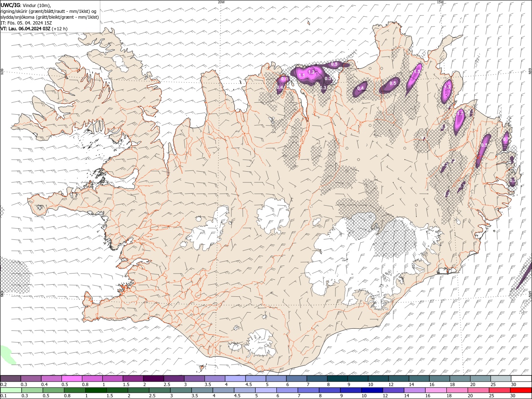The width and height of the screenshot is (532, 399).
Task: Click the '0.4' label in the top legend row
Action: click(x=44, y=384)
